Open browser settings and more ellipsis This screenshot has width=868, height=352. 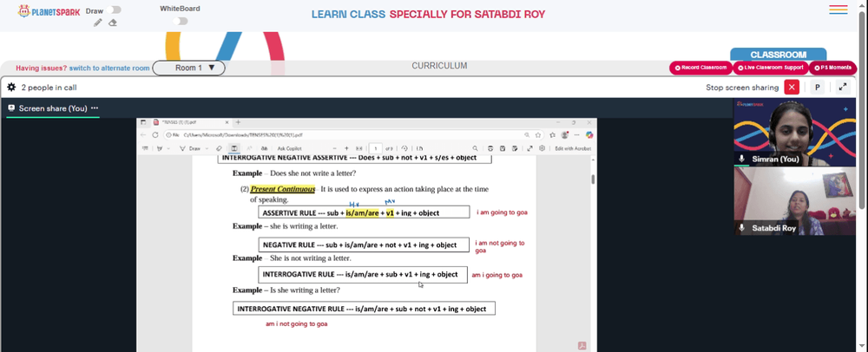[x=577, y=135]
